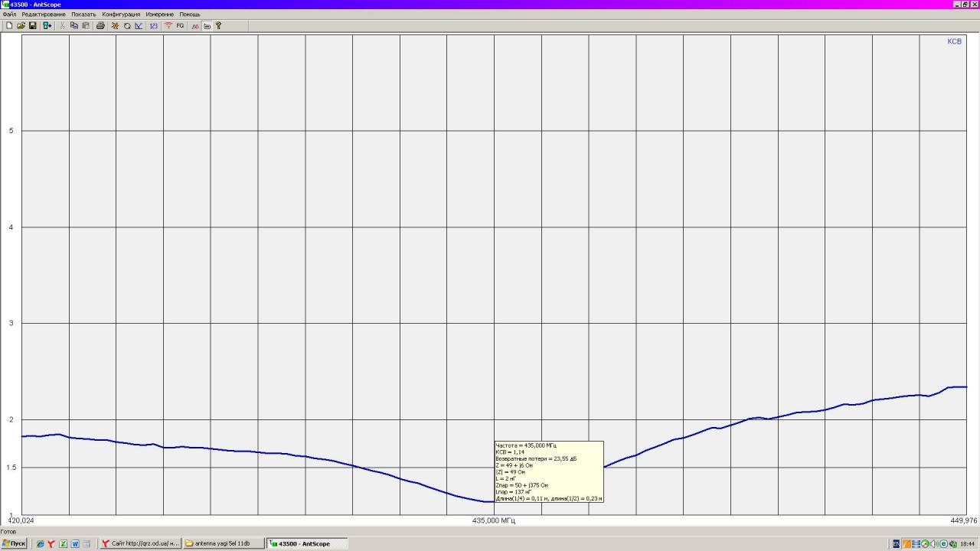Click the tooltip line КСВ = 1,14
This screenshot has height=551, width=980.
(x=511, y=452)
